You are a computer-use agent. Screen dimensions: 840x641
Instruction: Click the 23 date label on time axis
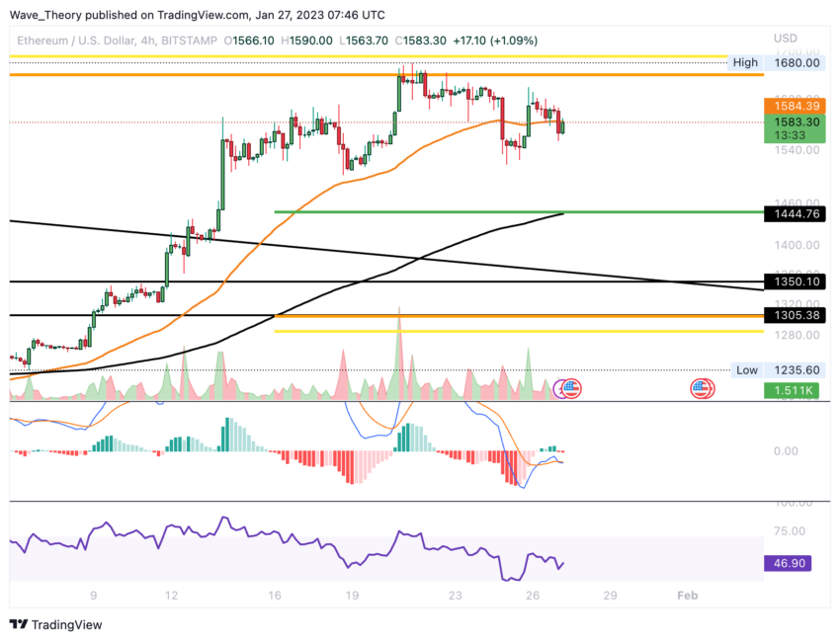tap(455, 596)
